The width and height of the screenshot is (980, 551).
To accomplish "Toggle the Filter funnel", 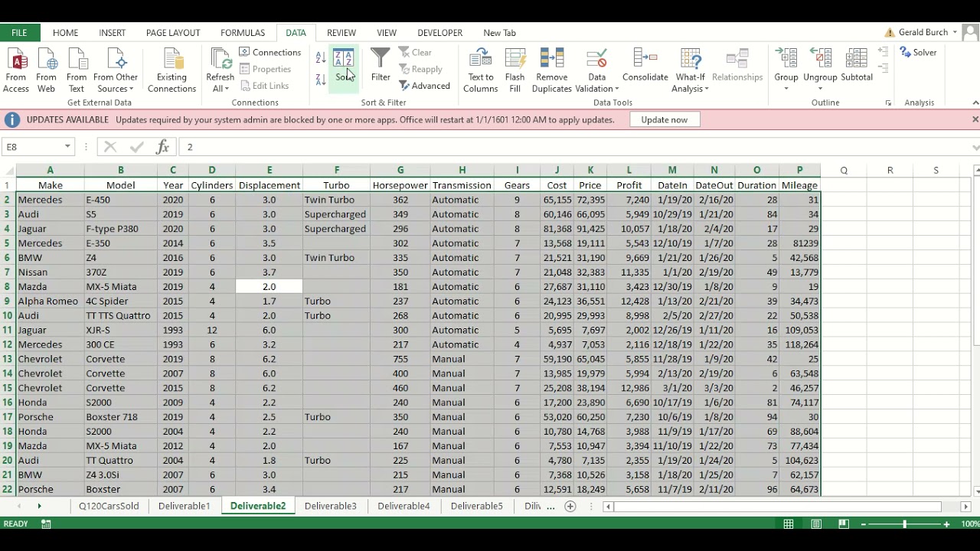I will coord(381,66).
